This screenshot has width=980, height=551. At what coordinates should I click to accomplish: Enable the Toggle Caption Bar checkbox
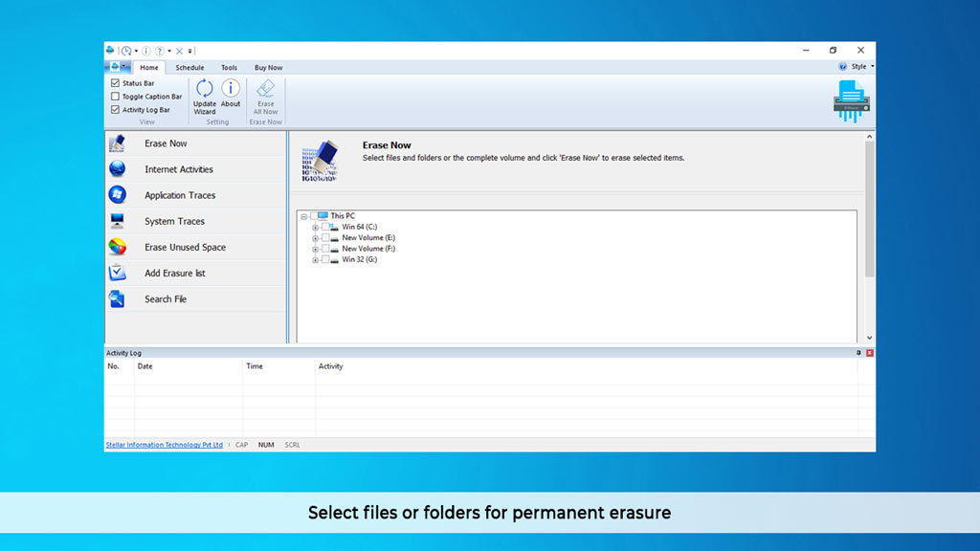click(x=115, y=97)
